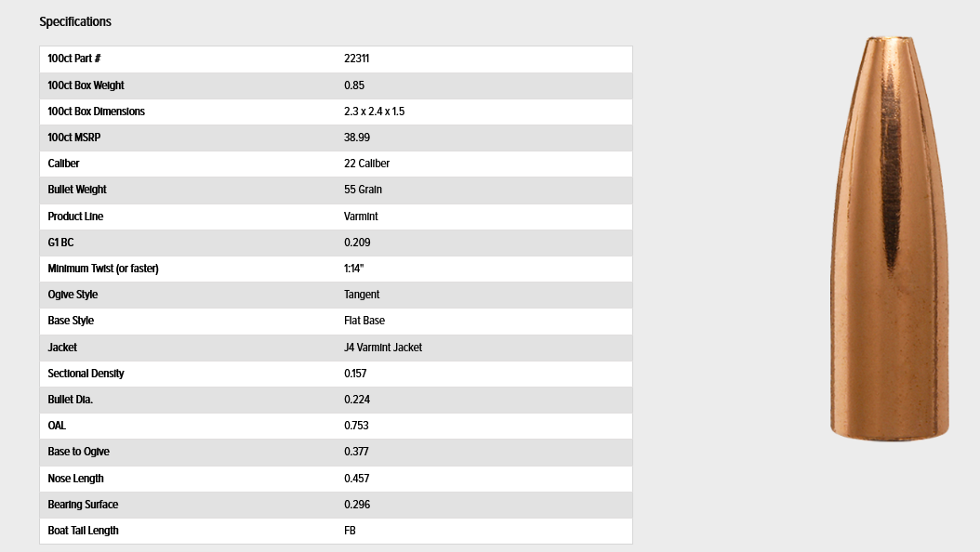Click the Nose Length value 0.457
Image resolution: width=980 pixels, height=552 pixels.
click(356, 479)
